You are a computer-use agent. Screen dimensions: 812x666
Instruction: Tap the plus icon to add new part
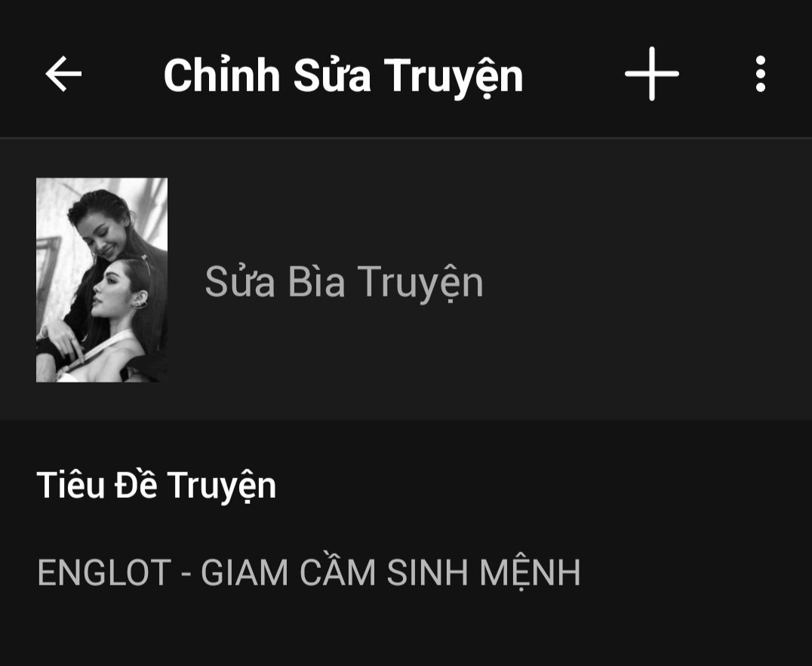[x=652, y=73]
